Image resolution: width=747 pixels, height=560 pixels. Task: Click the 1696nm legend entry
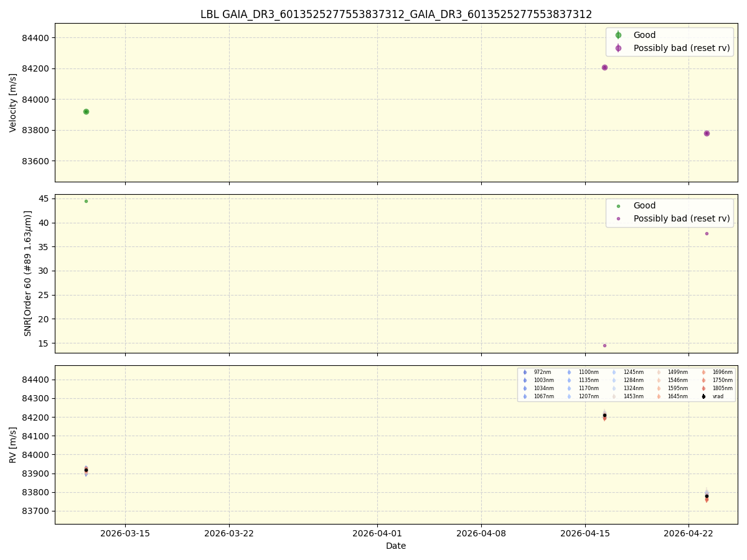716,372
